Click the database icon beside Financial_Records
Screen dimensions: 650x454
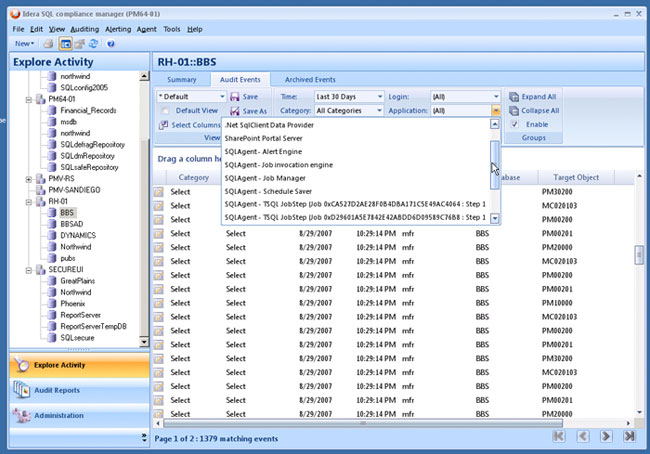pos(52,110)
